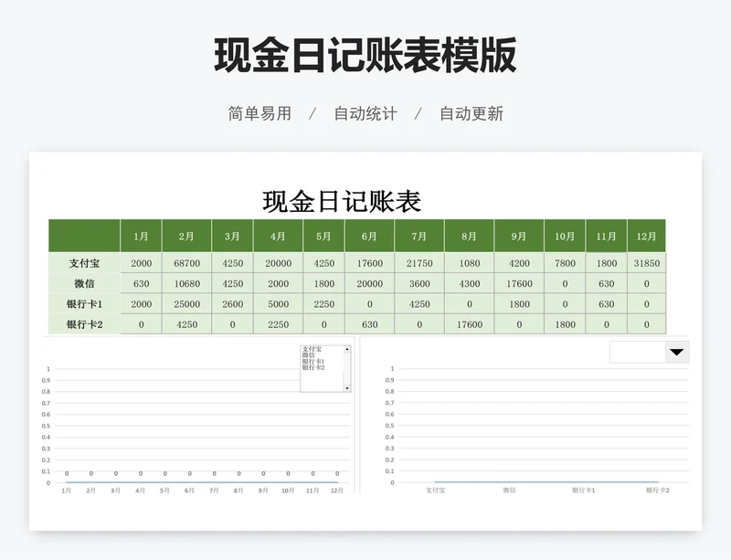Click the 支付宝 row label in the table

tap(84, 263)
